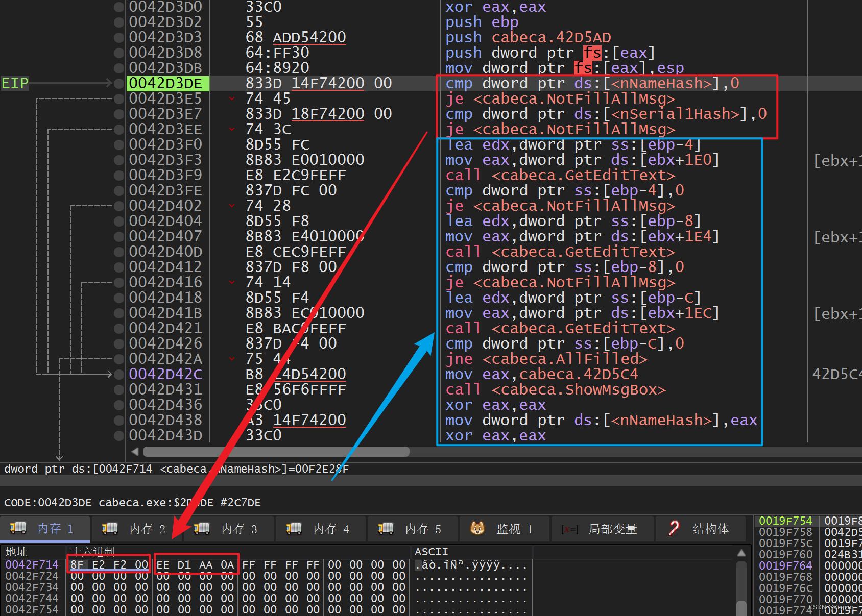Click ASCII text .âò.îÑª.ÿÿÿÿ....
The image size is (862, 616).
(471, 564)
